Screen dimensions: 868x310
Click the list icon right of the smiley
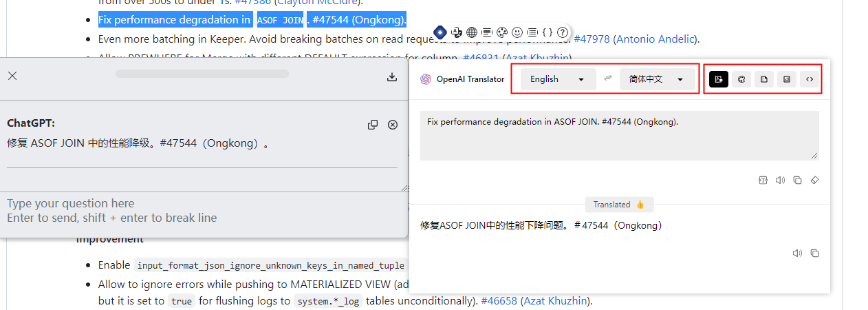click(x=532, y=32)
